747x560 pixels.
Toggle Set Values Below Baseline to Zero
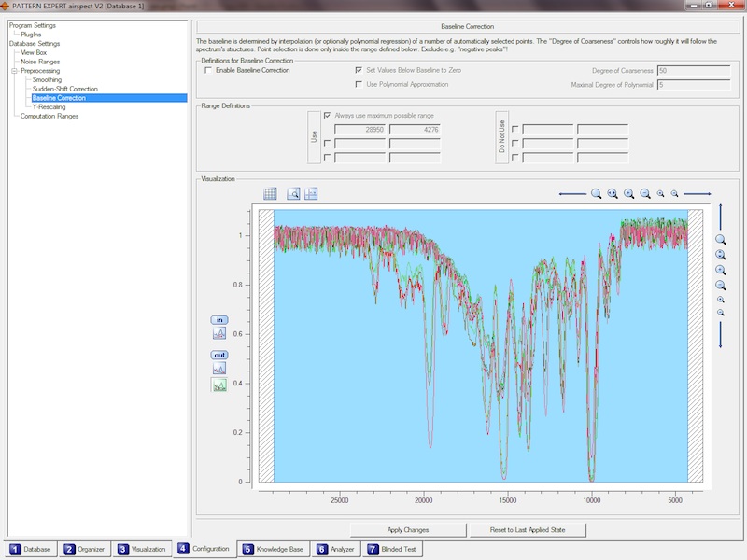[x=359, y=70]
